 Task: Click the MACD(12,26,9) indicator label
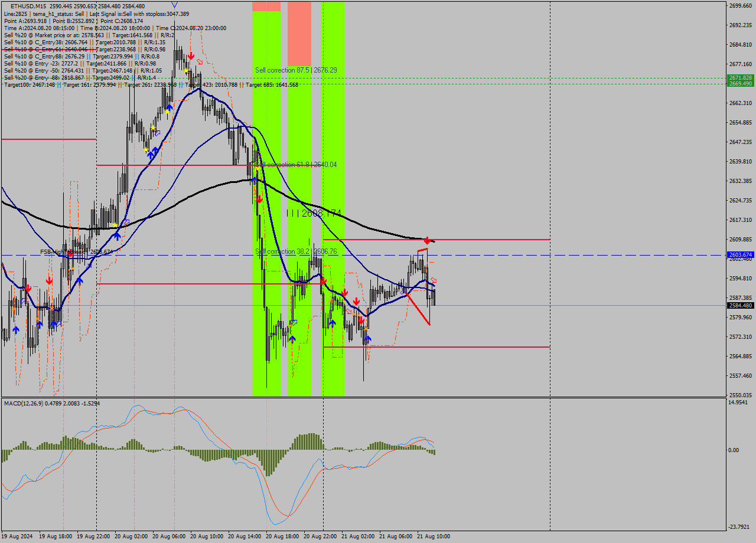tap(52, 403)
